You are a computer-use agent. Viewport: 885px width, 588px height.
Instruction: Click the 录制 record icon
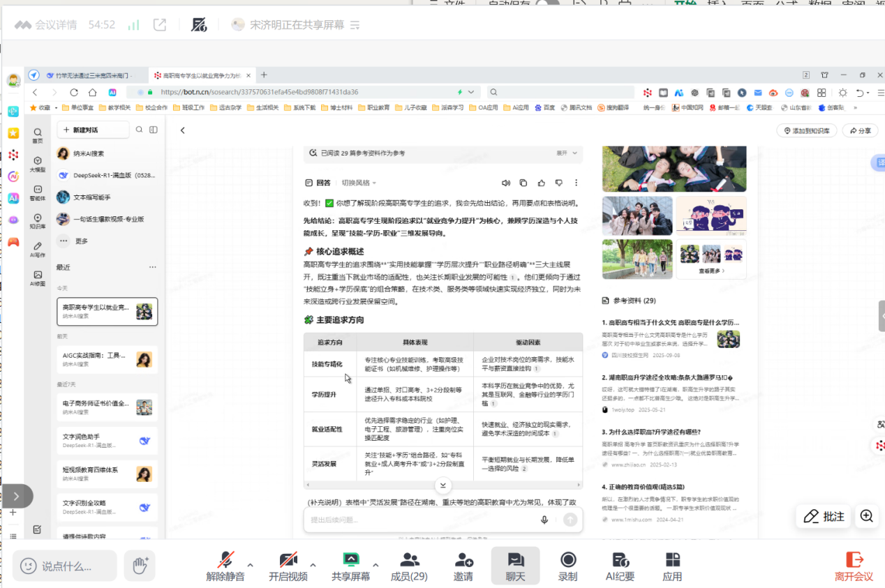567,565
